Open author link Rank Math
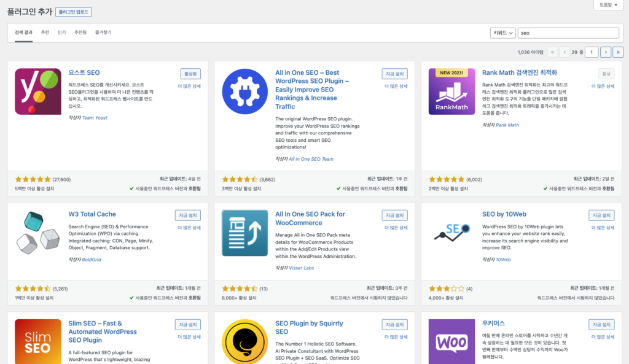The image size is (629, 364). (507, 125)
